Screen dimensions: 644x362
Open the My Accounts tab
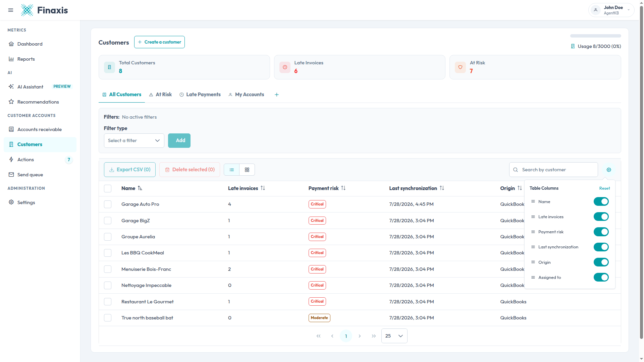pos(246,95)
